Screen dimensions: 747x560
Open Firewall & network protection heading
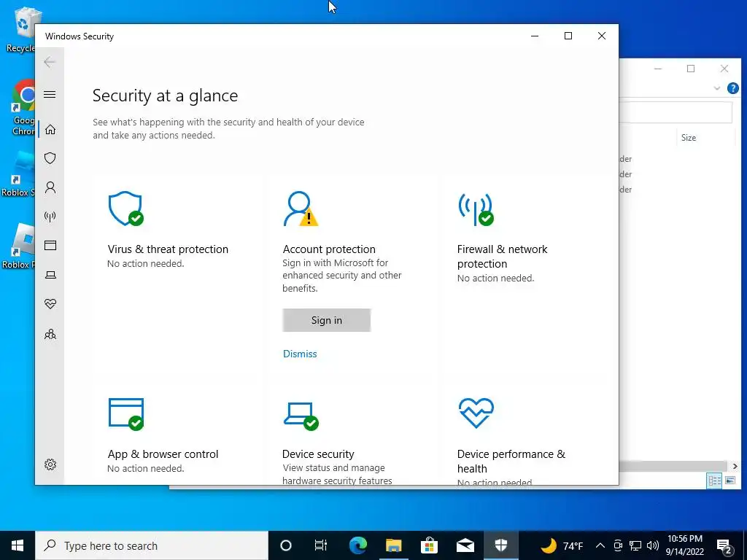[x=502, y=256]
